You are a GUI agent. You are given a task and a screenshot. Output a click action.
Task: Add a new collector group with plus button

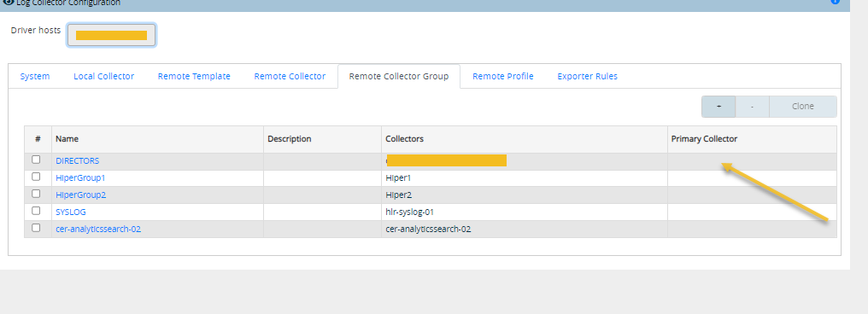coord(718,107)
